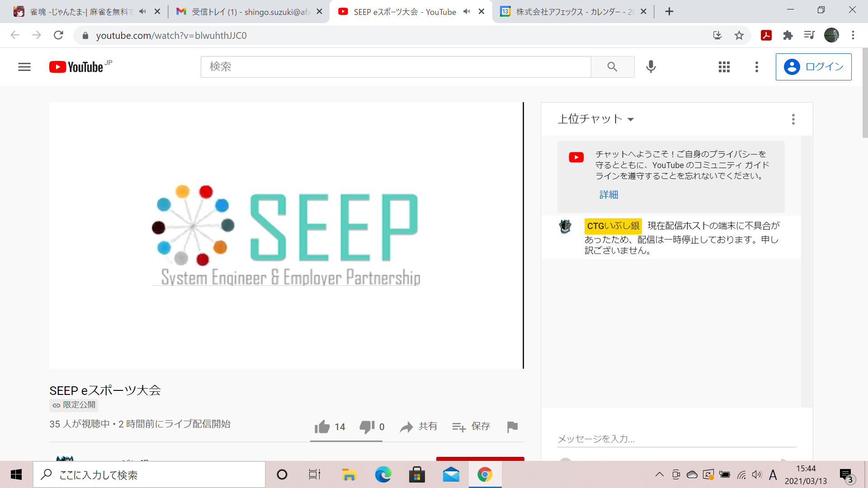Close the Gmail 受信トレイ tab
Viewport: 868px width, 488px height.
[319, 12]
